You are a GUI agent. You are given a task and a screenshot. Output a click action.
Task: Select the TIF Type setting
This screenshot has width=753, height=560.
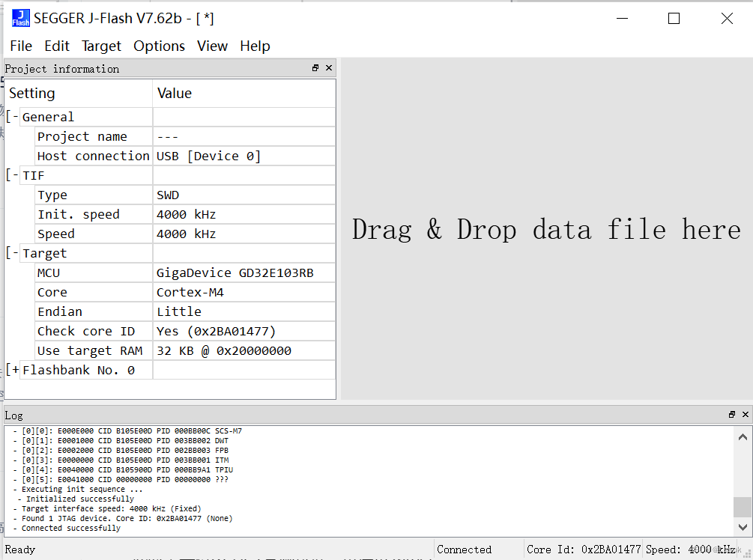click(94, 195)
